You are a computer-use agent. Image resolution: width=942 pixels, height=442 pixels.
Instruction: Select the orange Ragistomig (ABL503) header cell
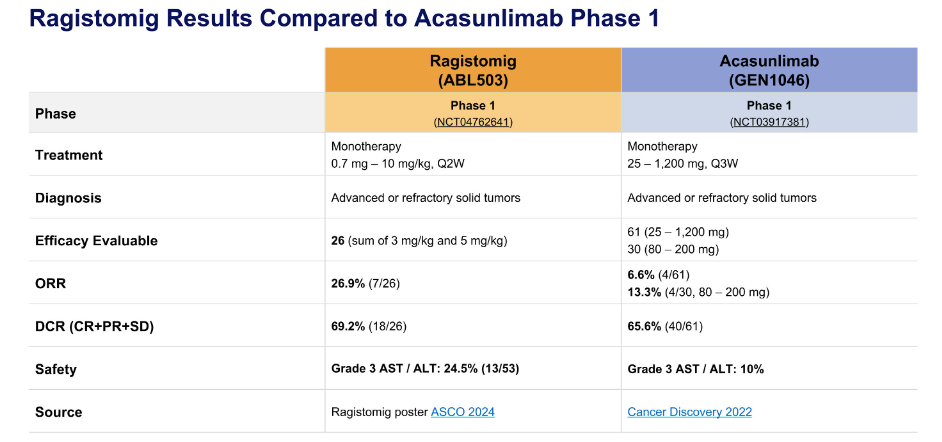pyautogui.click(x=473, y=70)
